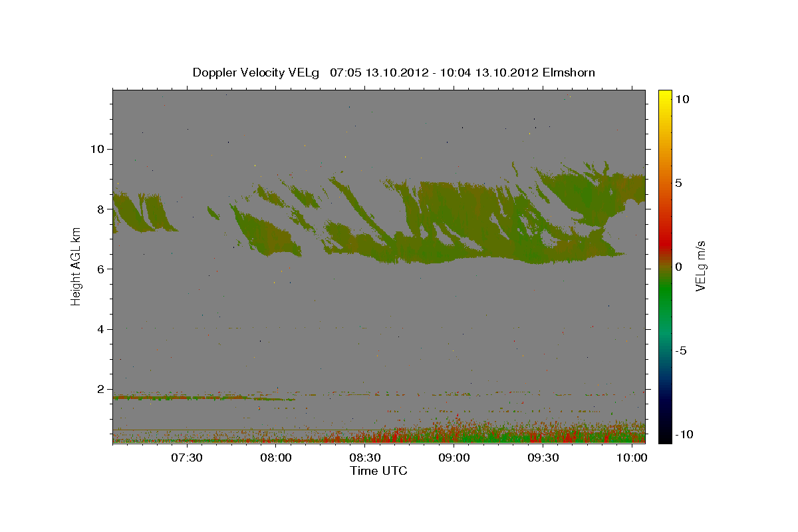
Task: Click the colorbar value 5 label
Action: click(678, 183)
